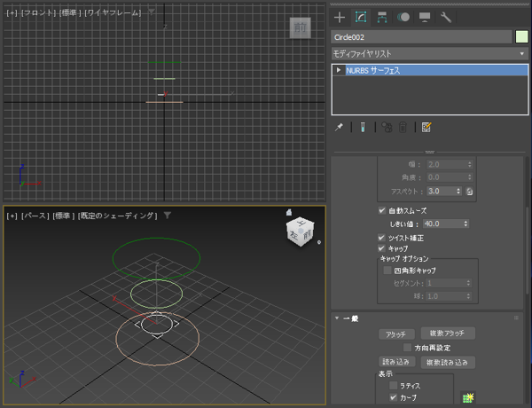Open the [標準] menu in front viewport
This screenshot has width=532, height=408.
click(70, 13)
